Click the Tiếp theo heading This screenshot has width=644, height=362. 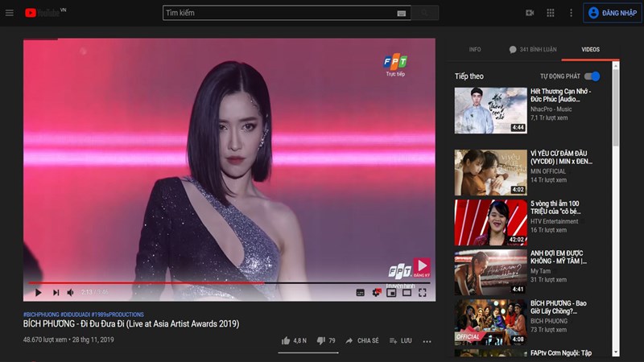point(469,76)
